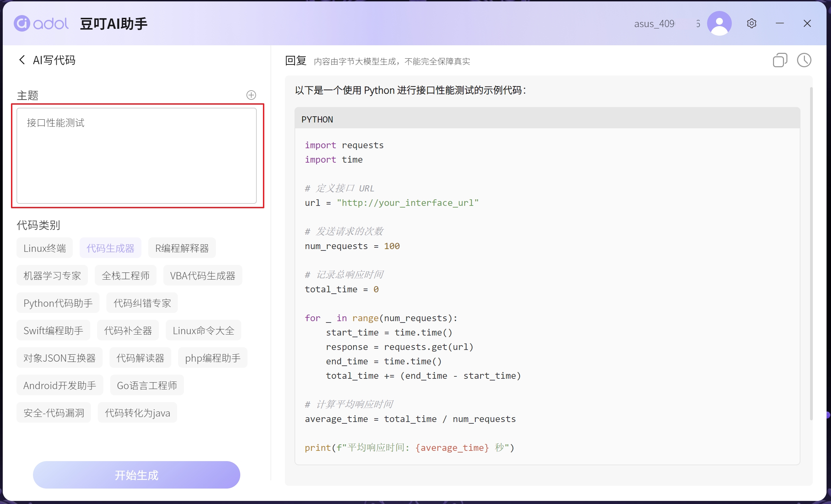This screenshot has height=504, width=831.
Task: Click the comment '# 发送请求的次数'
Action: (x=344, y=232)
